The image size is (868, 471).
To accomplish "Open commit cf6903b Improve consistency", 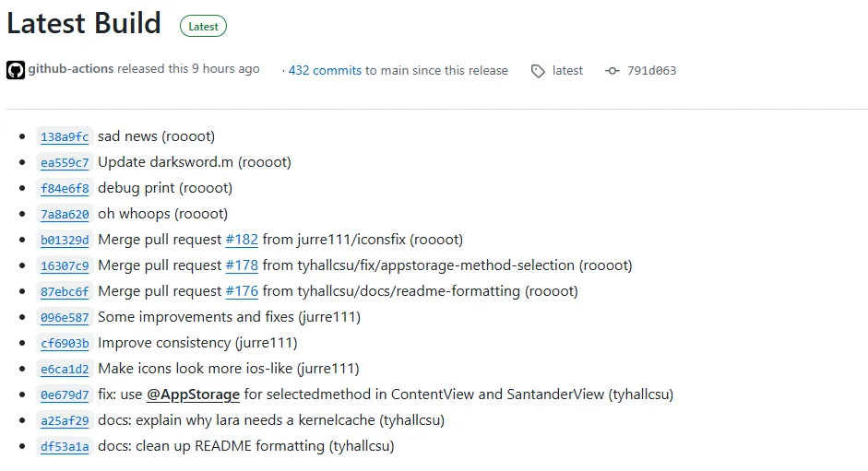I will pos(65,344).
